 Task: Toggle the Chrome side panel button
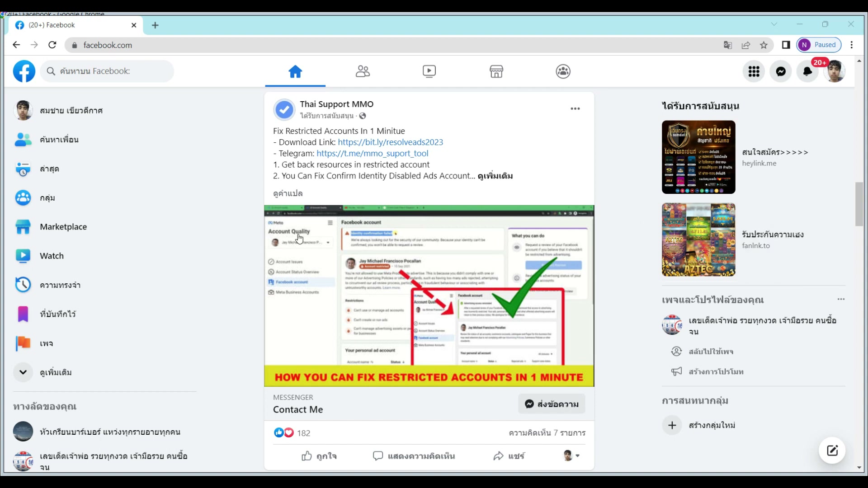tap(786, 45)
